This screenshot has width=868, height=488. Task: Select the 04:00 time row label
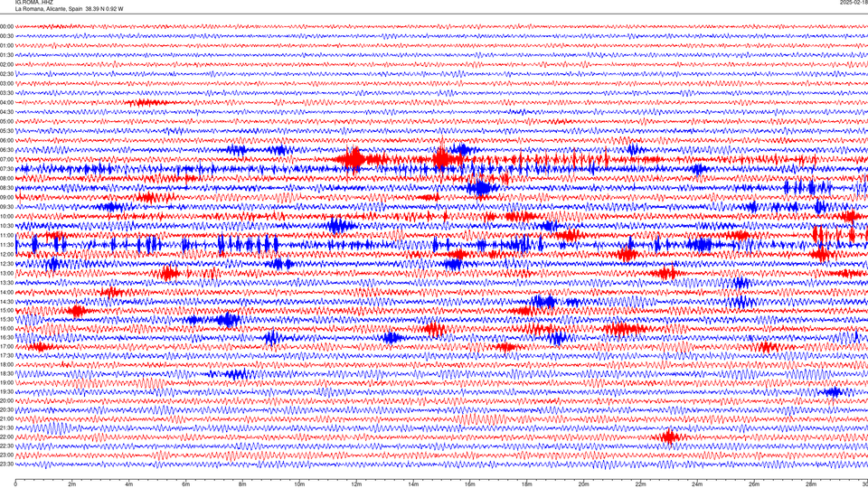point(6,102)
